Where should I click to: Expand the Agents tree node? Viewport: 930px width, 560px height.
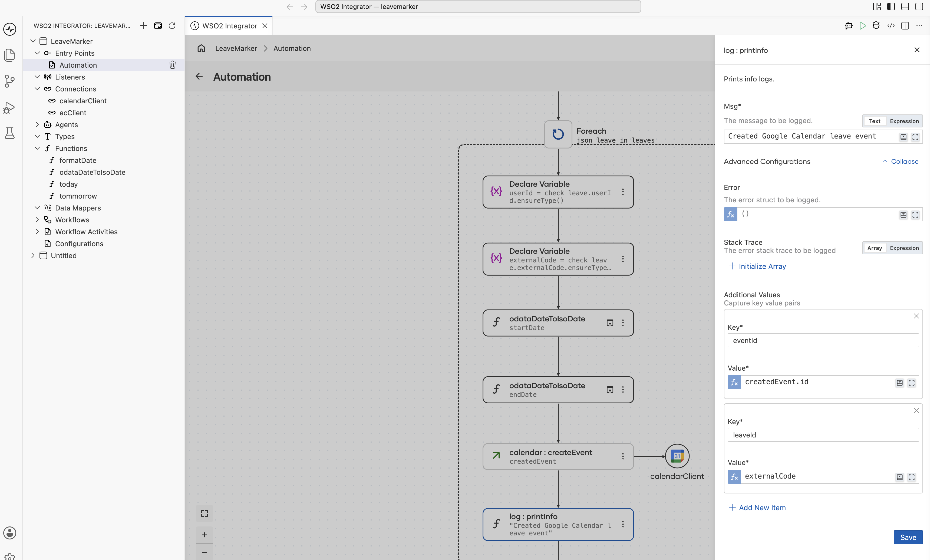point(37,124)
